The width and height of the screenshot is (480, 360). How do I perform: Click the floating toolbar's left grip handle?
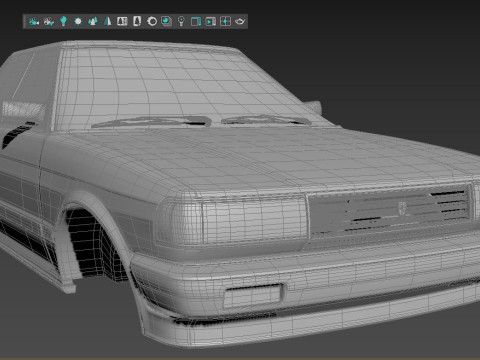[24, 22]
